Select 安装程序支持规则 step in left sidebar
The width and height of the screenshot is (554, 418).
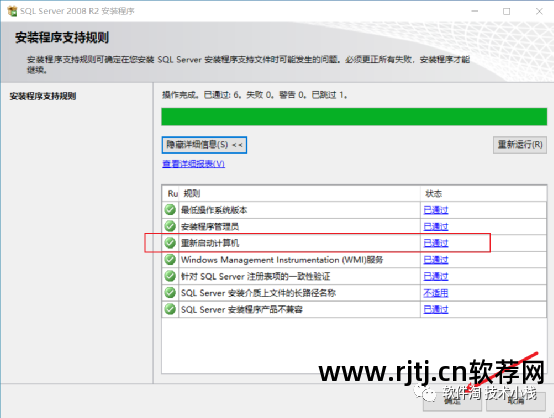tap(42, 96)
